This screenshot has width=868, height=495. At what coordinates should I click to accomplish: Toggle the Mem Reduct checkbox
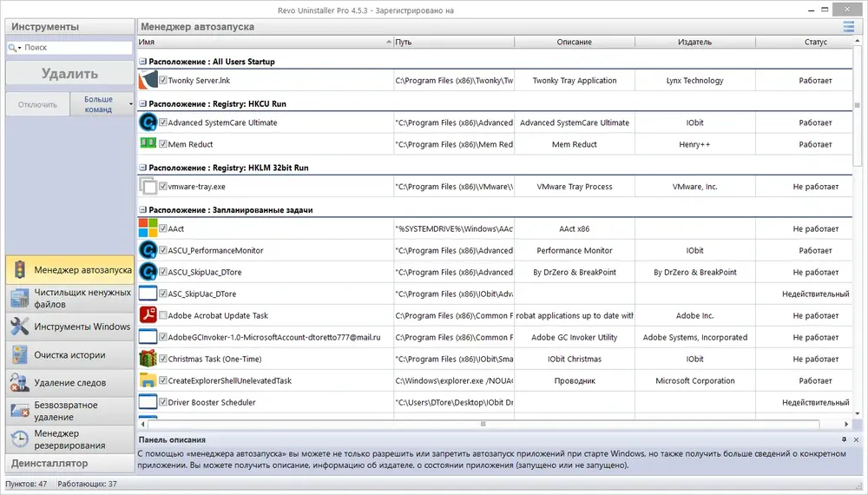click(x=163, y=144)
